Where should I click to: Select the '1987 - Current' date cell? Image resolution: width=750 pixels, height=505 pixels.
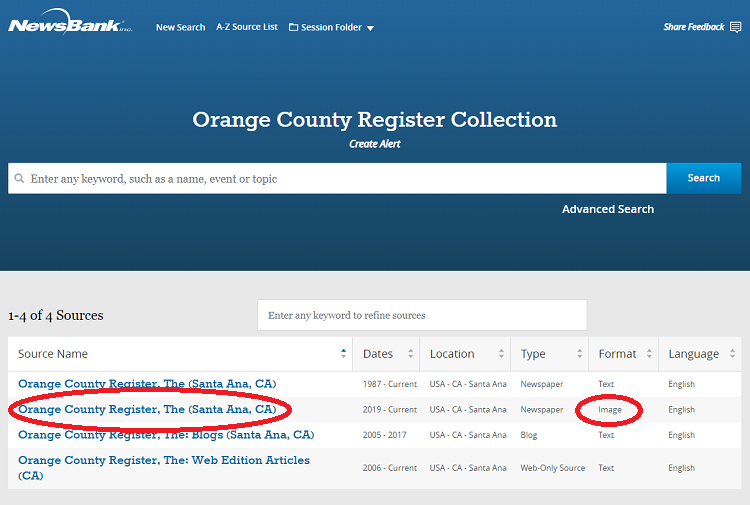(389, 384)
